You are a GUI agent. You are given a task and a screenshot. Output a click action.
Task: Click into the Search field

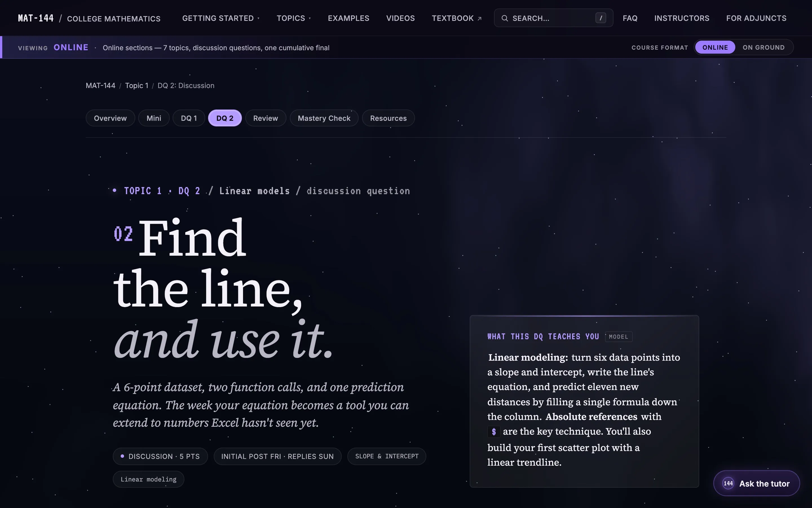[x=553, y=18]
